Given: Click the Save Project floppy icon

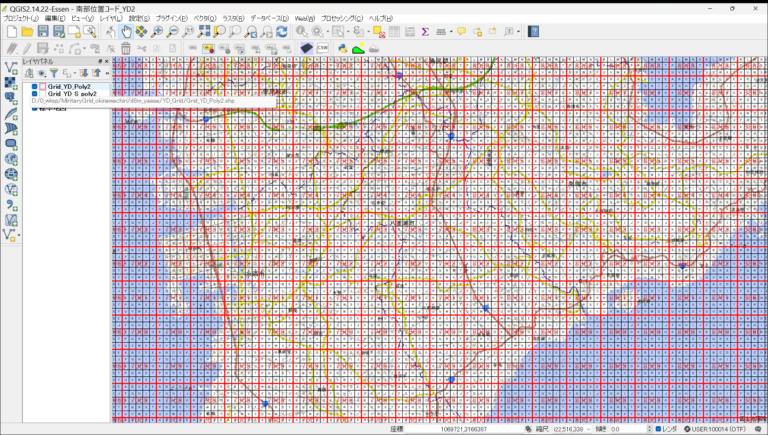Looking at the screenshot, I should [43, 32].
